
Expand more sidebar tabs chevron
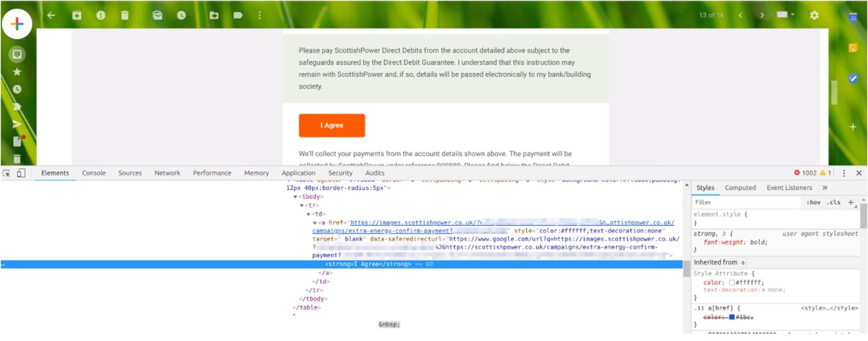[825, 188]
